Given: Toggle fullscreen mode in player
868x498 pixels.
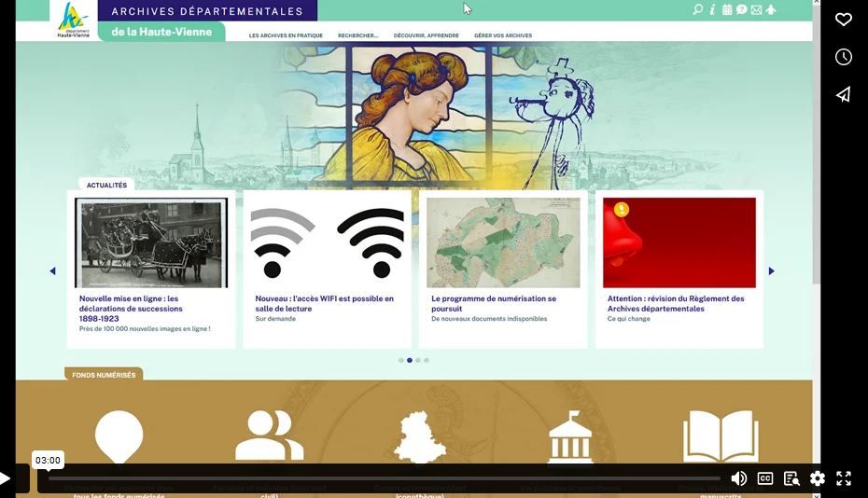Looking at the screenshot, I should pyautogui.click(x=844, y=478).
